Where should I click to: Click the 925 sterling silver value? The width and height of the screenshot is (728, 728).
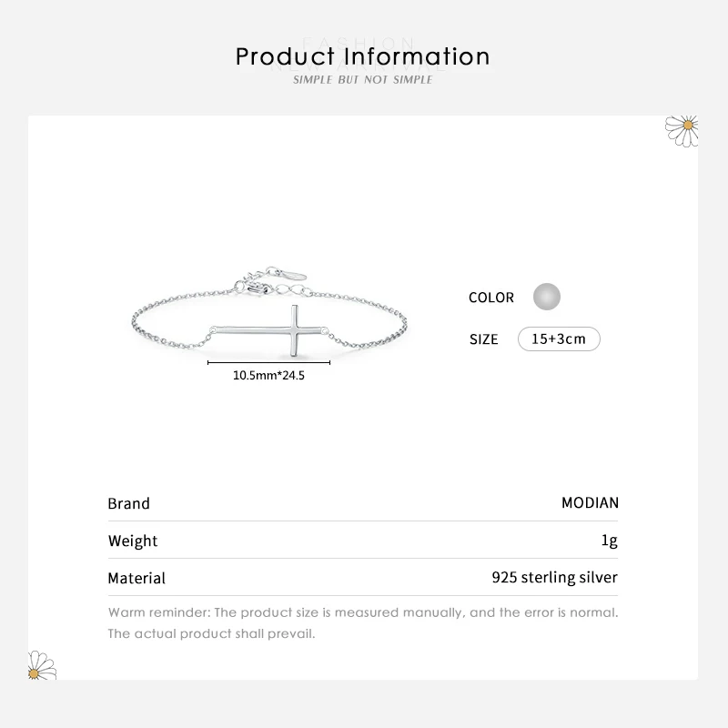click(554, 577)
